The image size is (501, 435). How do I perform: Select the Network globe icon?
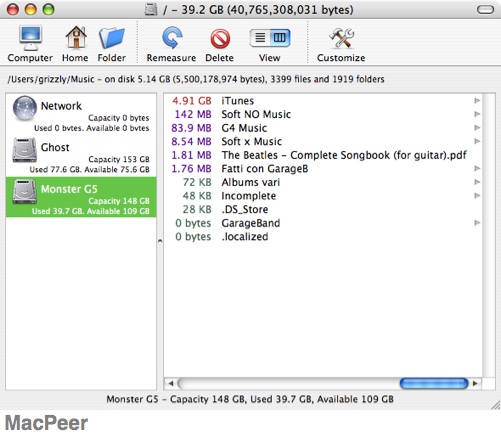[x=24, y=109]
